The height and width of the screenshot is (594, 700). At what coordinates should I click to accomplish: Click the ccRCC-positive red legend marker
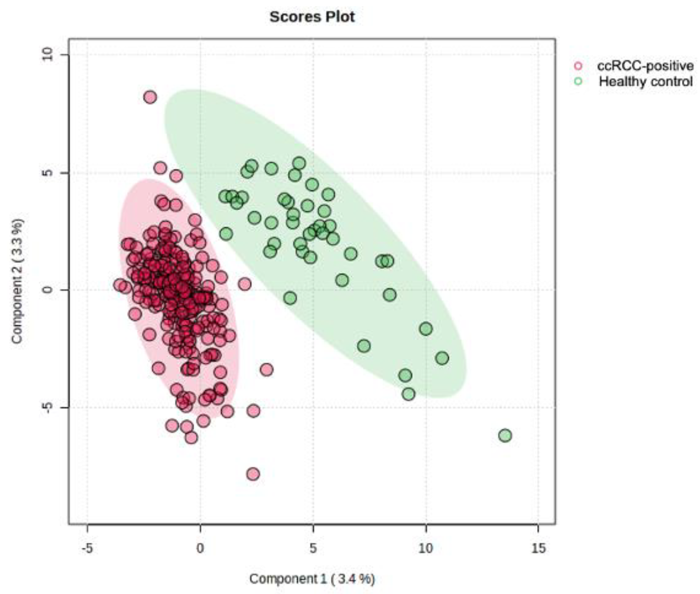click(578, 66)
